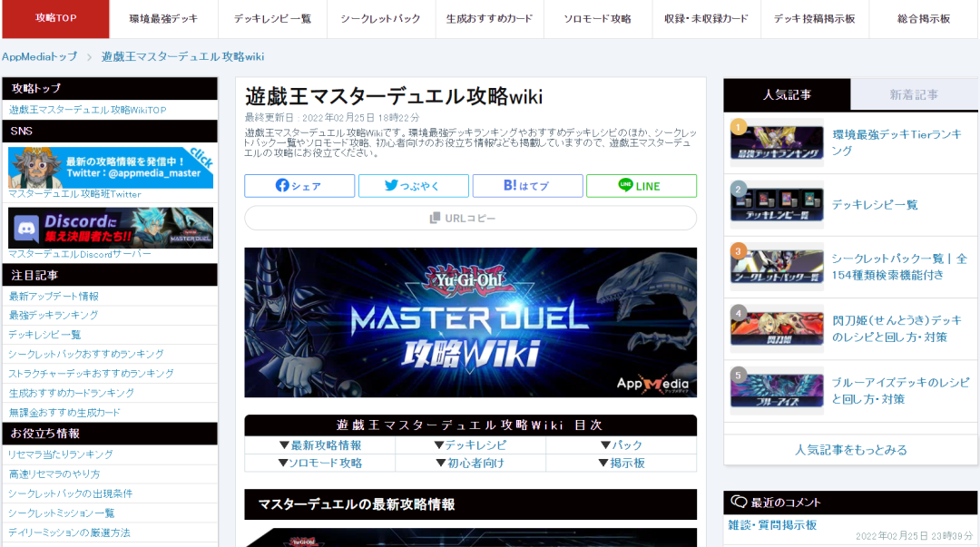This screenshot has height=547, width=980.
Task: Bookmark with the B! はてブ button
Action: (x=527, y=186)
